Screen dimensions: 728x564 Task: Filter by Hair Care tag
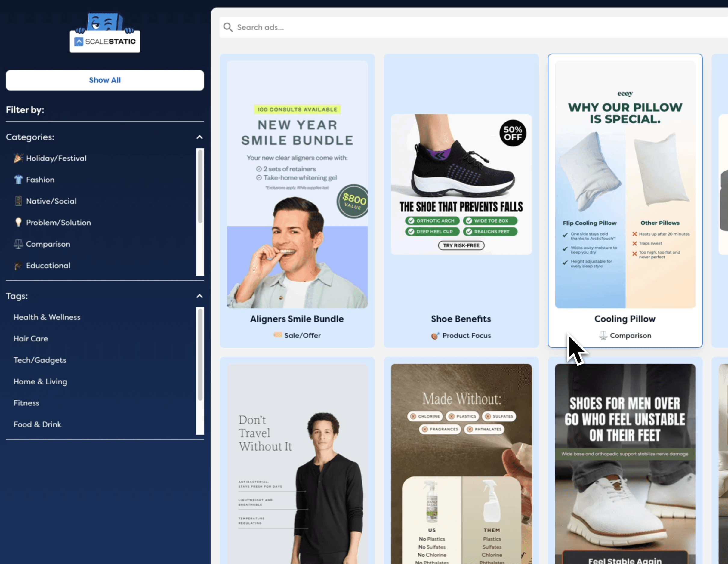click(x=31, y=339)
